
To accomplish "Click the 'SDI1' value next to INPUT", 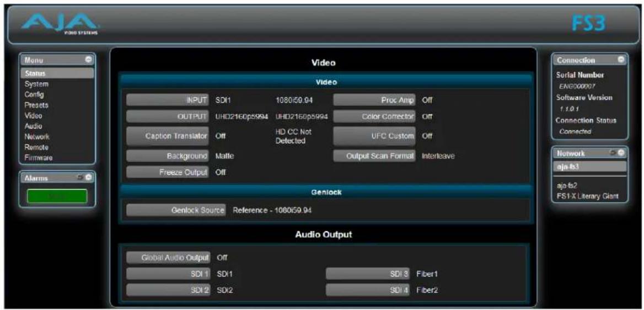I will (222, 100).
